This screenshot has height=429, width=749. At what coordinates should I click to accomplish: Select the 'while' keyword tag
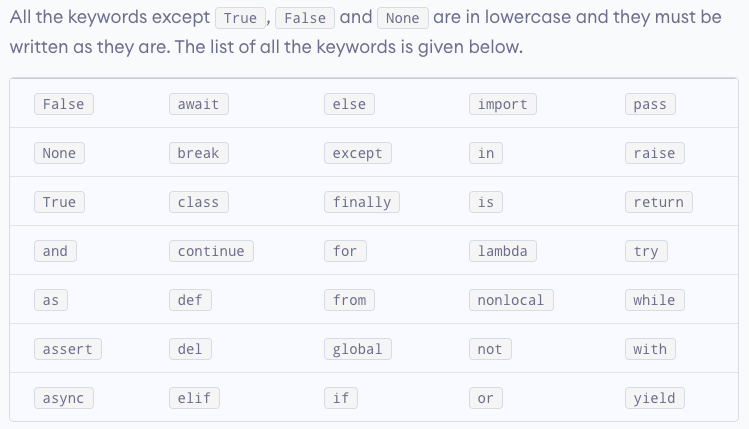coord(654,300)
